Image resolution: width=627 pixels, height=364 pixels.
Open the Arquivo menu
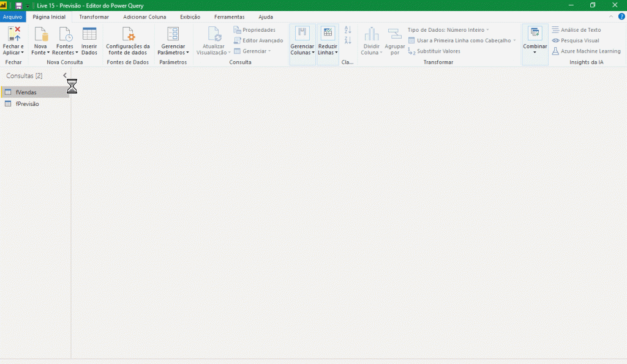(12, 17)
